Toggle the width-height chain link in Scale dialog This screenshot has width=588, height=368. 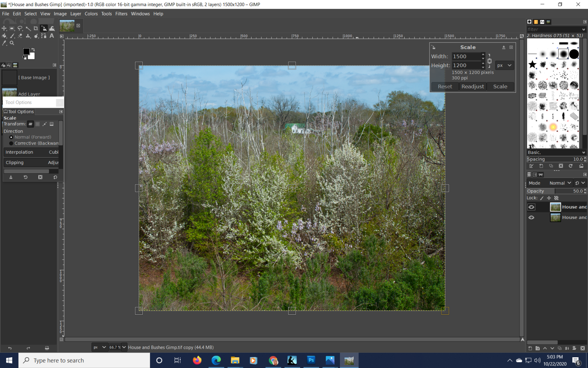(490, 61)
